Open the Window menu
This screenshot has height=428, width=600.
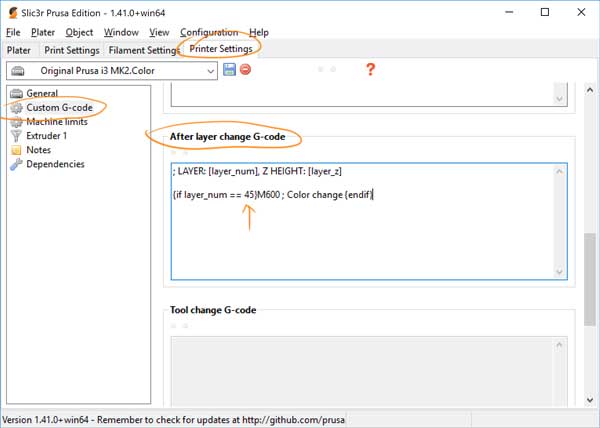tap(121, 33)
